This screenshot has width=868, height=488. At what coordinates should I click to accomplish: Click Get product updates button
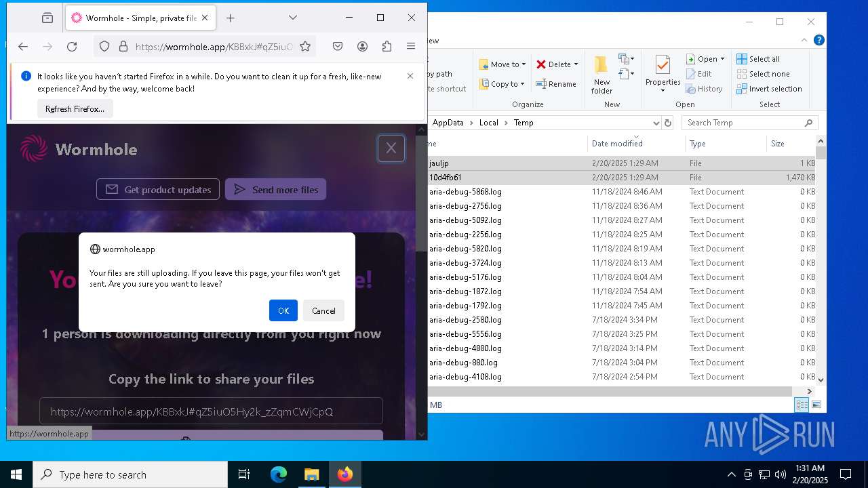(158, 190)
